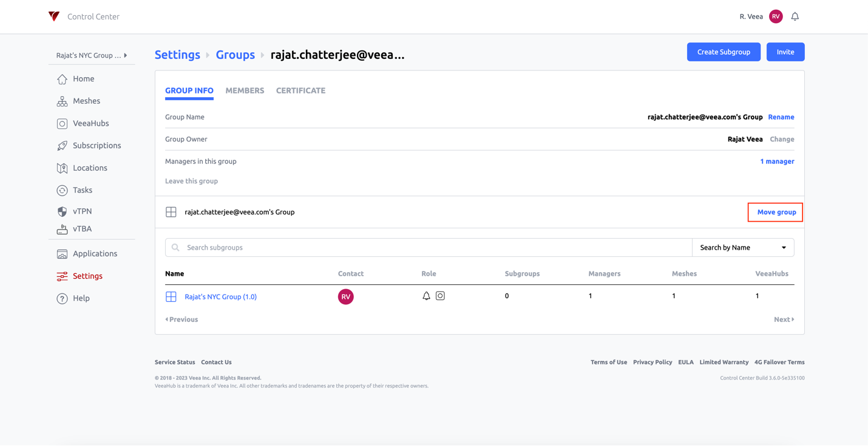Click Settings breadcrumb link
868x447 pixels.
177,55
